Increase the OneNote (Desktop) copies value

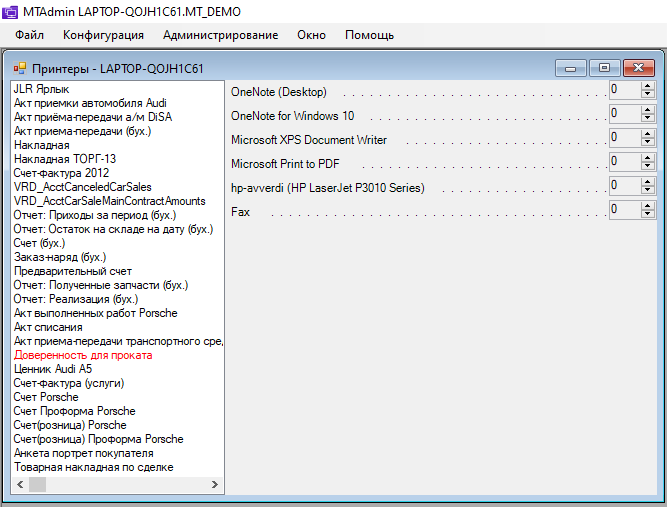[647, 86]
